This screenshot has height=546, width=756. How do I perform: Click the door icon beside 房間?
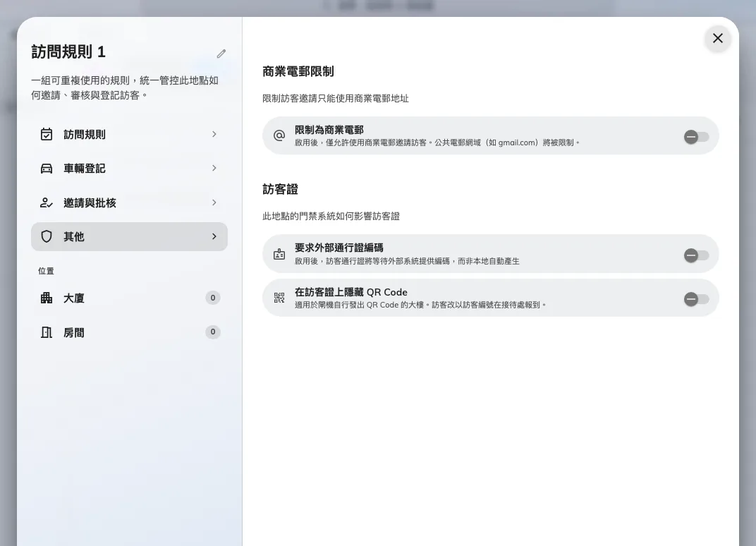47,332
